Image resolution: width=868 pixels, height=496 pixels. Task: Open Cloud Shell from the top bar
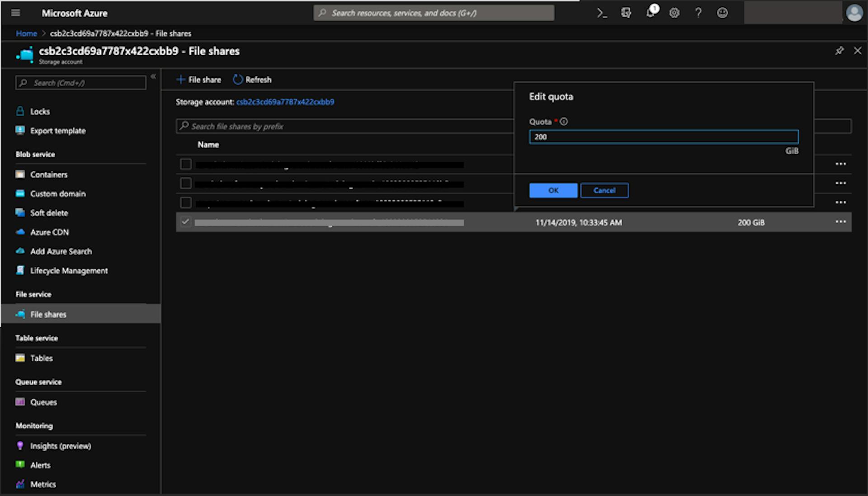pyautogui.click(x=602, y=13)
